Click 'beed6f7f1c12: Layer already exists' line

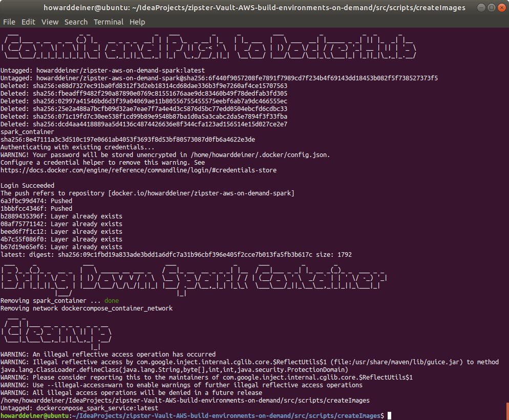point(61,232)
